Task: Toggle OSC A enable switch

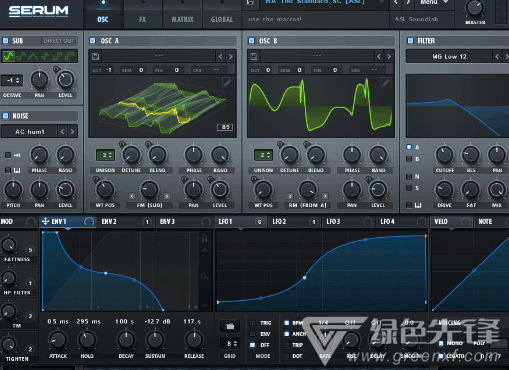Action: point(93,41)
